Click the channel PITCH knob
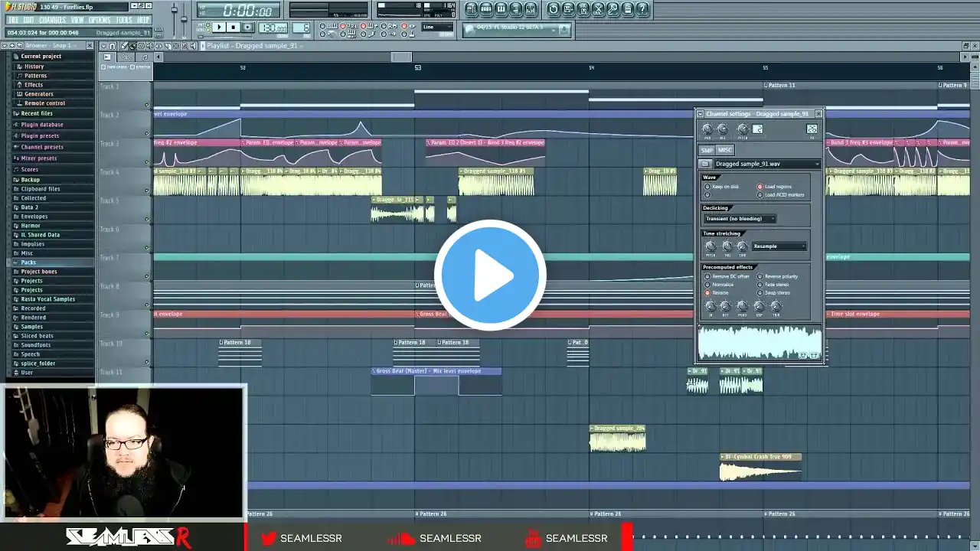This screenshot has width=980, height=551. (x=742, y=129)
